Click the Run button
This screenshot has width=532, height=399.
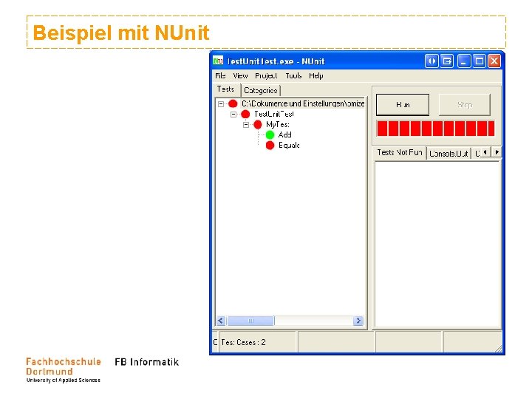[403, 105]
